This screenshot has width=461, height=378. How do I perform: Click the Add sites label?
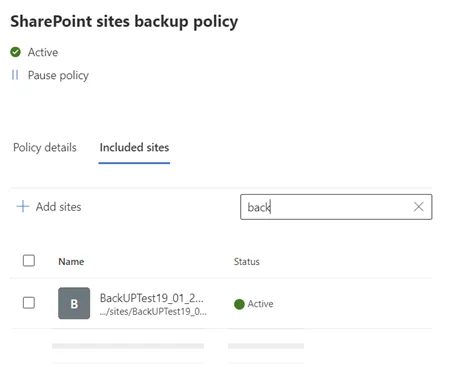(59, 207)
